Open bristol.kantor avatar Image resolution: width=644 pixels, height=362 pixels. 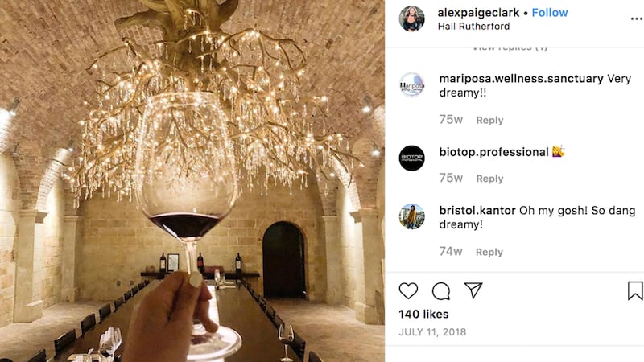[x=411, y=216]
